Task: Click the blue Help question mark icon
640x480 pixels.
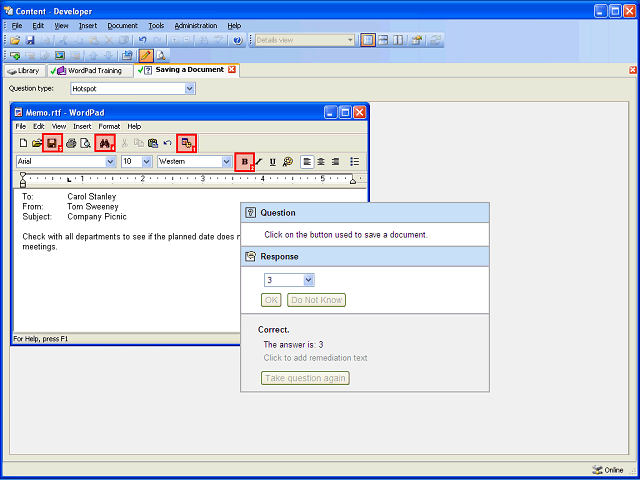Action: 238,40
